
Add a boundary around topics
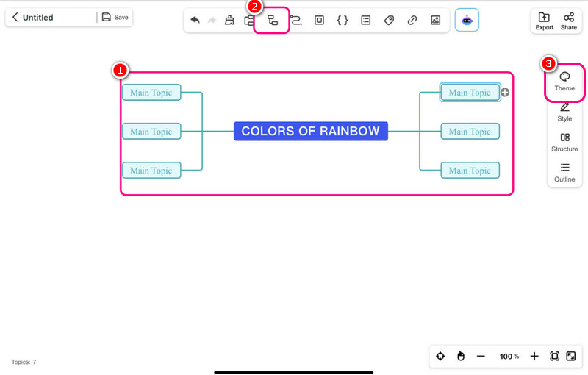pyautogui.click(x=319, y=20)
